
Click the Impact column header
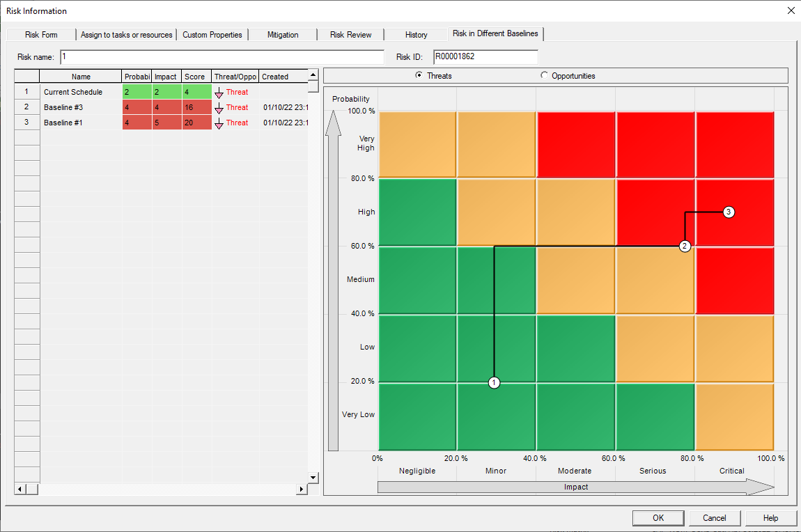point(166,77)
